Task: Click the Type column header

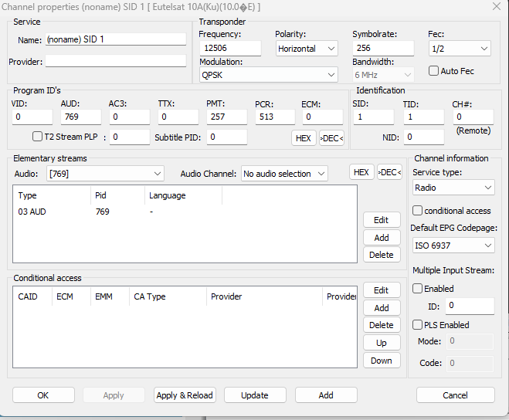Action: coord(52,195)
